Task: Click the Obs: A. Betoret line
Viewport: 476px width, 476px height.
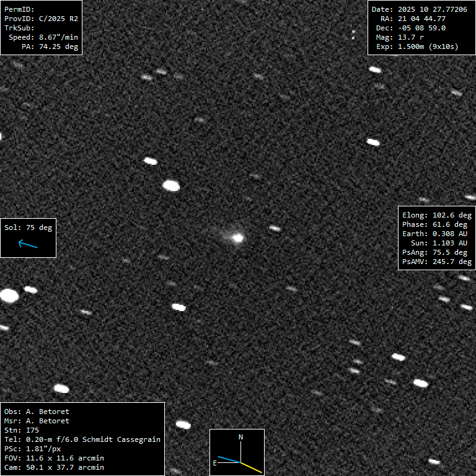Action: [37, 412]
